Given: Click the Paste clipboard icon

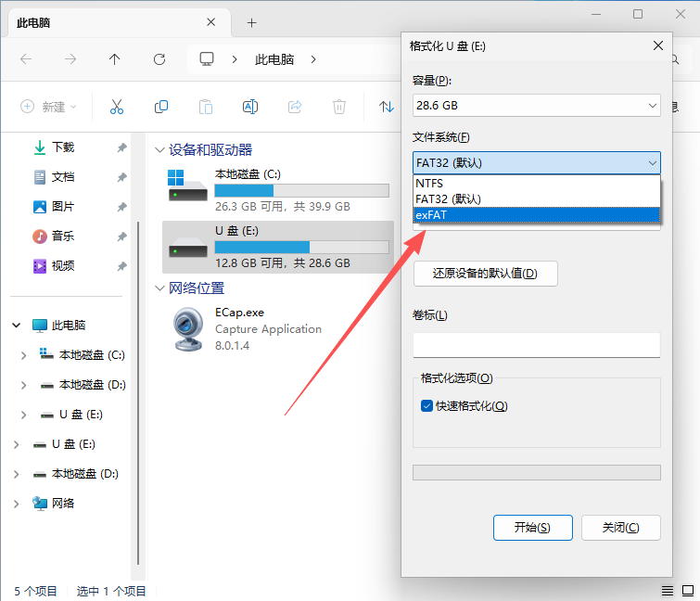Looking at the screenshot, I should (x=205, y=107).
